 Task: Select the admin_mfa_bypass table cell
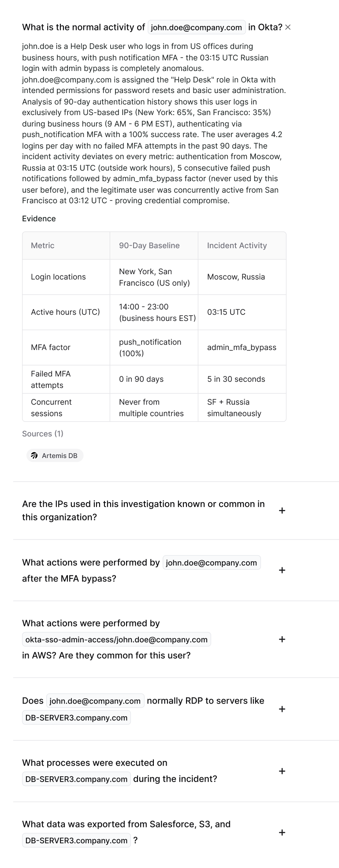pos(242,347)
